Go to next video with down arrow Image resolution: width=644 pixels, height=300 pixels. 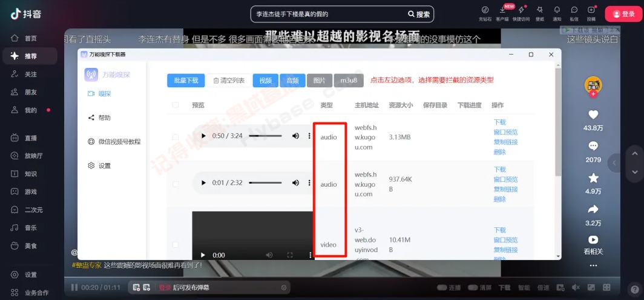click(634, 172)
